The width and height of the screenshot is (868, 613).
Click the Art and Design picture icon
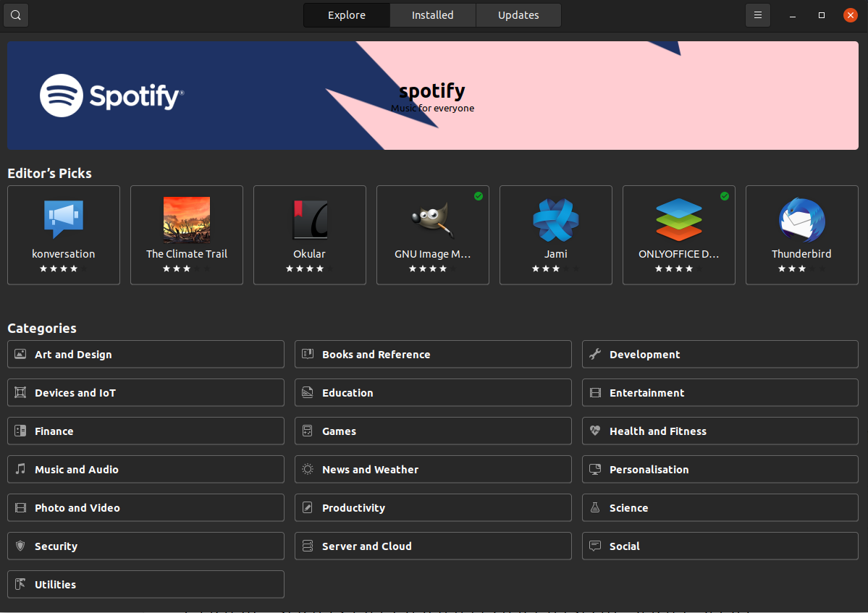[x=20, y=354]
